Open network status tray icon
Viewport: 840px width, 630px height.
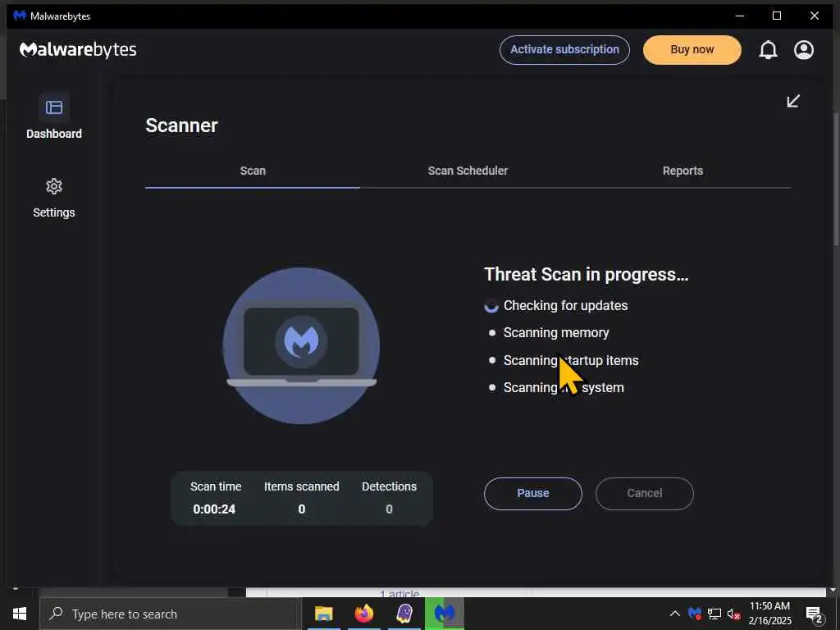click(x=714, y=614)
